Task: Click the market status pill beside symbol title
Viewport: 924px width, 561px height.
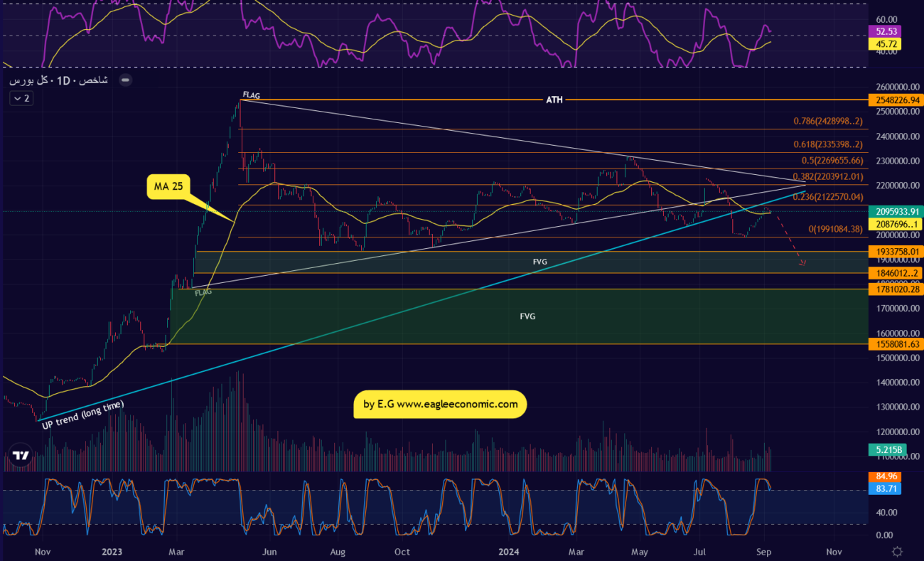Action: (x=125, y=81)
